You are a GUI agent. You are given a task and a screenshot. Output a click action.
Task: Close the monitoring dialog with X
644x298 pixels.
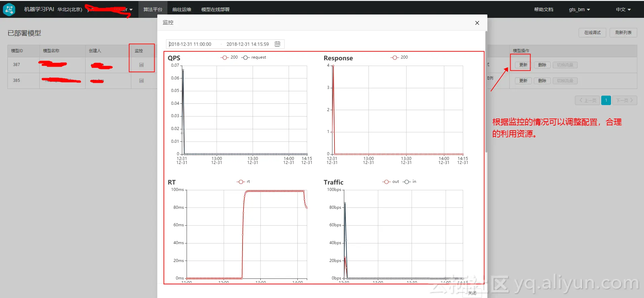coord(477,23)
